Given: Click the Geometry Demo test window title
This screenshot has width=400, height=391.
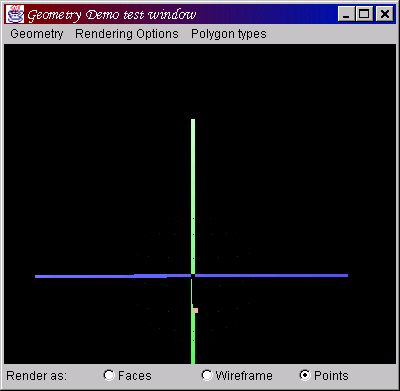Looking at the screenshot, I should pos(112,15).
